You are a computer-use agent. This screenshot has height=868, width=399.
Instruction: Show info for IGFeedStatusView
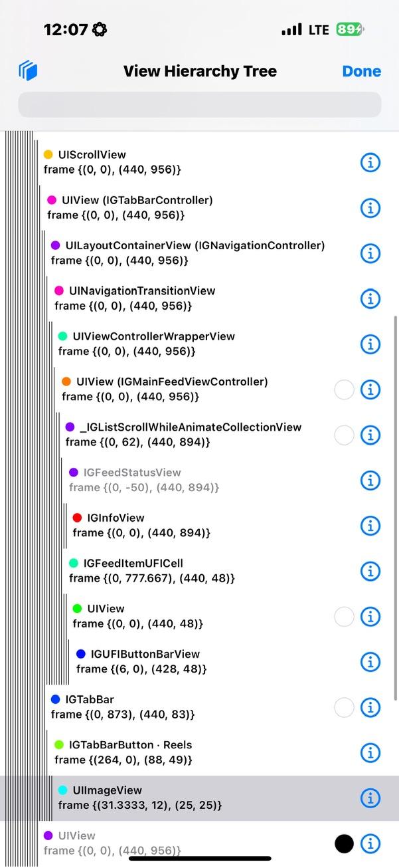coord(370,480)
